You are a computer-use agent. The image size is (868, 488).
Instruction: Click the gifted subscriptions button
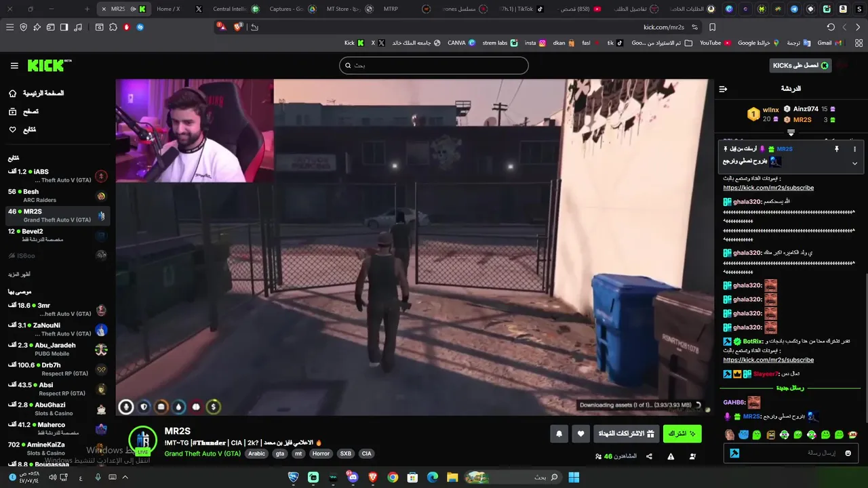point(627,434)
